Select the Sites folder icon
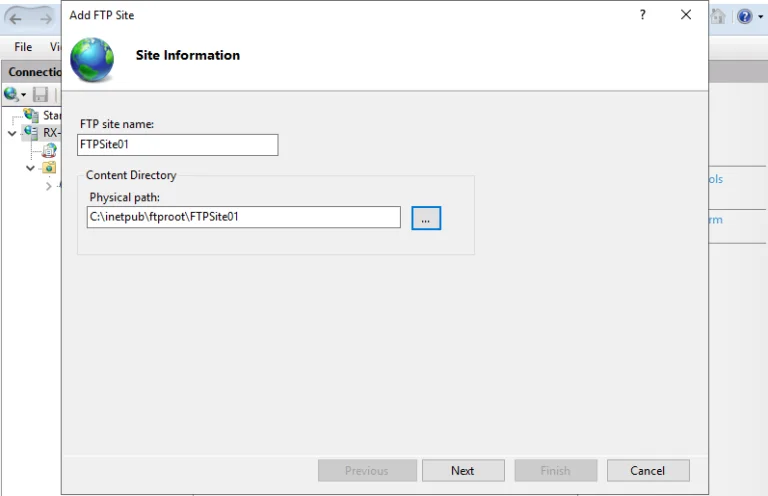The width and height of the screenshot is (768, 496). click(49, 167)
